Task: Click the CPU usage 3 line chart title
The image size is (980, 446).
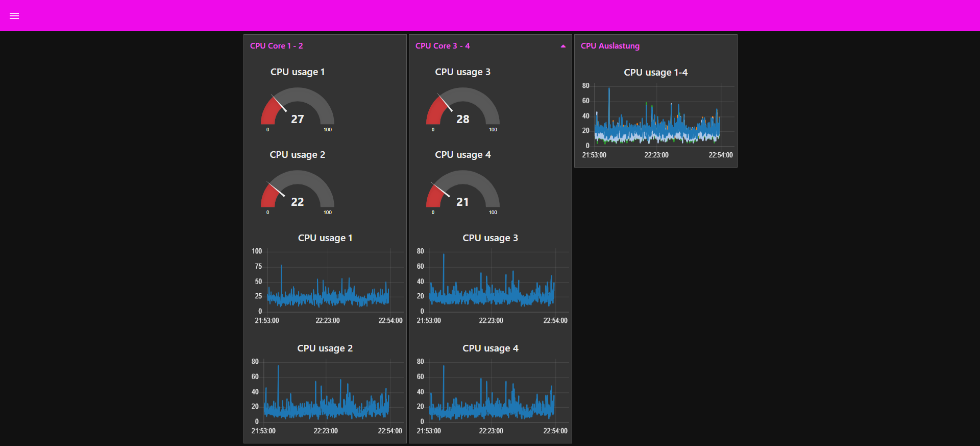Action: pos(491,238)
